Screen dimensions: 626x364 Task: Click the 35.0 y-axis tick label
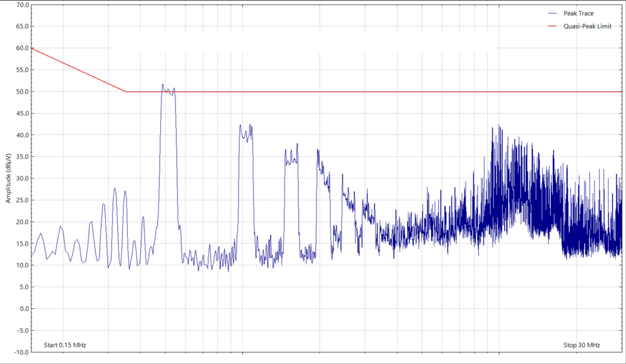(23, 156)
